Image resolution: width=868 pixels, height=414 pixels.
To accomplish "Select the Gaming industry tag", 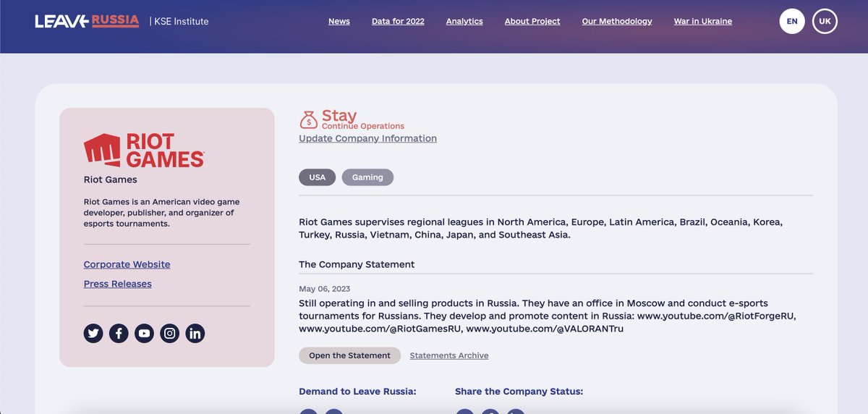I will [x=367, y=177].
